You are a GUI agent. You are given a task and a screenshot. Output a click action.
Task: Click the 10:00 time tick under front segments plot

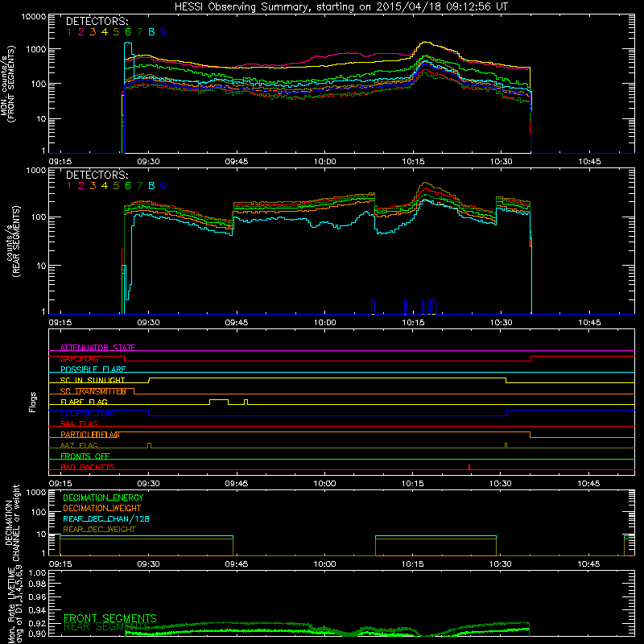pyautogui.click(x=324, y=162)
